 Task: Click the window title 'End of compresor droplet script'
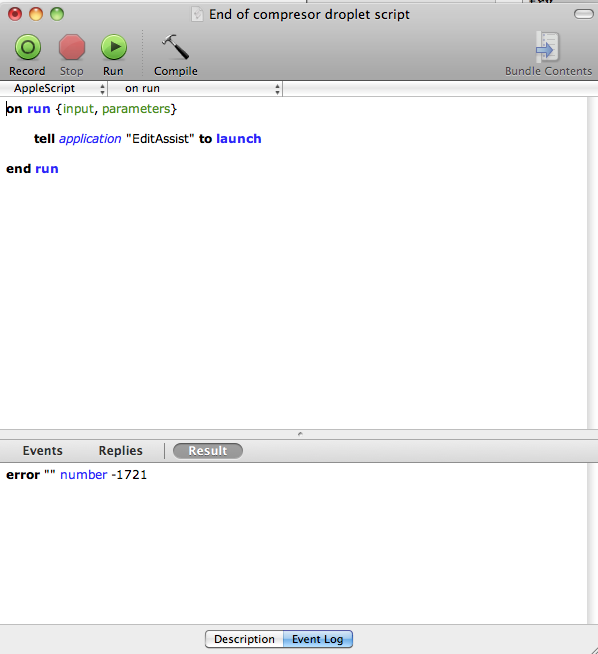[309, 14]
